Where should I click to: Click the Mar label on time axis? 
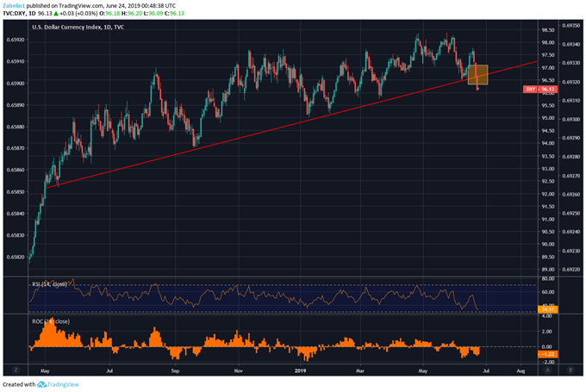360,370
